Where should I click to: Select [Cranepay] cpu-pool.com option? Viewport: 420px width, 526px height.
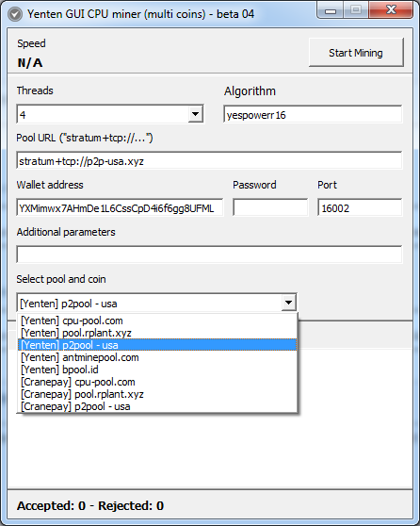(157, 382)
